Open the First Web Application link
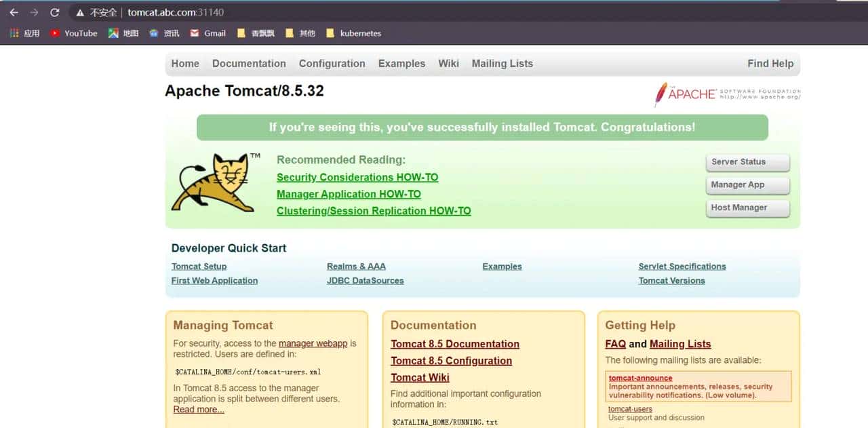This screenshot has width=868, height=428. pyautogui.click(x=214, y=281)
